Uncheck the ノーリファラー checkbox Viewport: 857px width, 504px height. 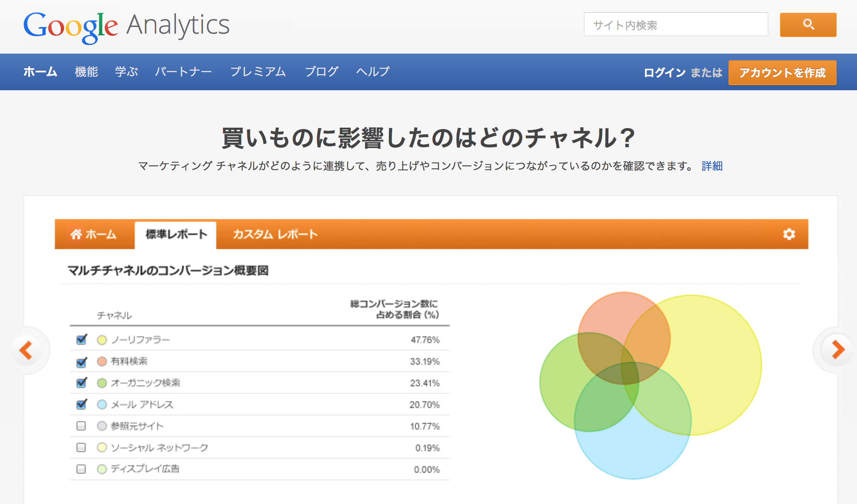82,339
